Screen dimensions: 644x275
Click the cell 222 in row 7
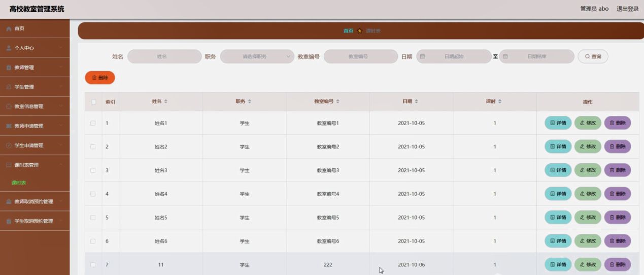point(328,265)
